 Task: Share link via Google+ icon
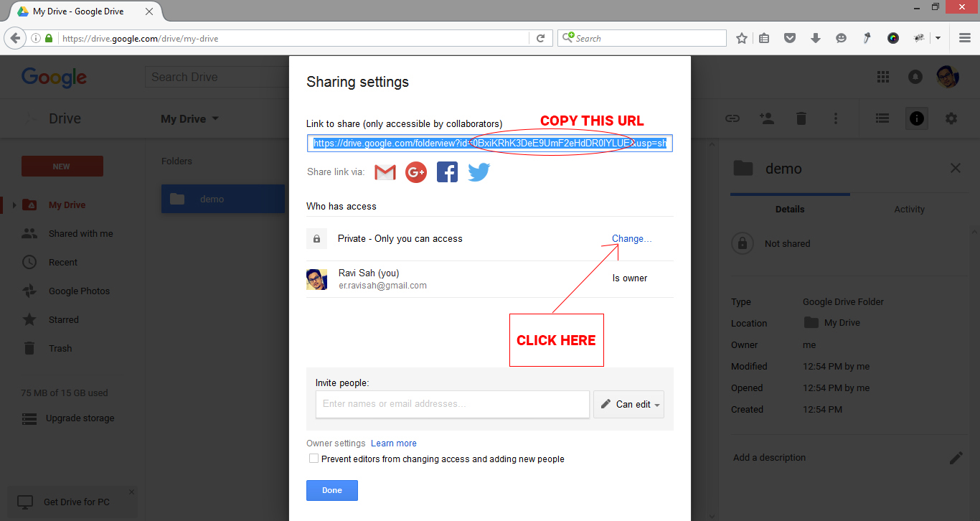click(x=415, y=172)
